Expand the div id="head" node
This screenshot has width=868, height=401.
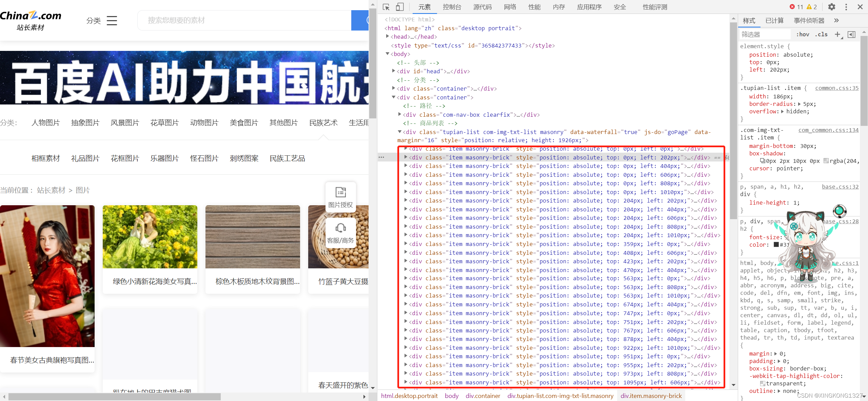point(394,71)
